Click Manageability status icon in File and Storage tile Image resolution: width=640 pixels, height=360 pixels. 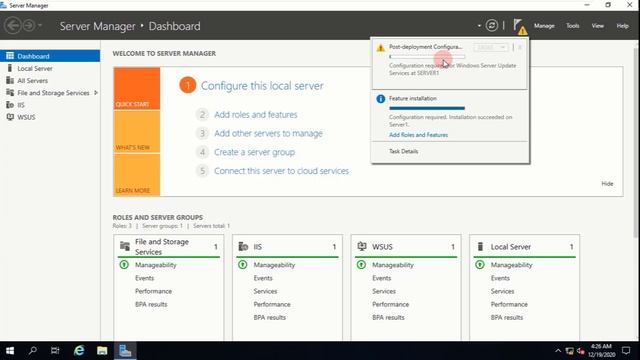click(124, 265)
